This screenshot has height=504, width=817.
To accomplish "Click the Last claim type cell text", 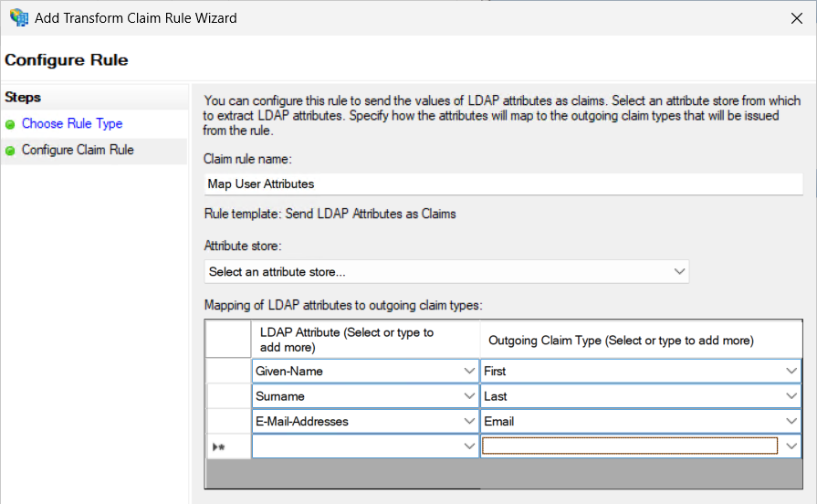I will pos(495,396).
